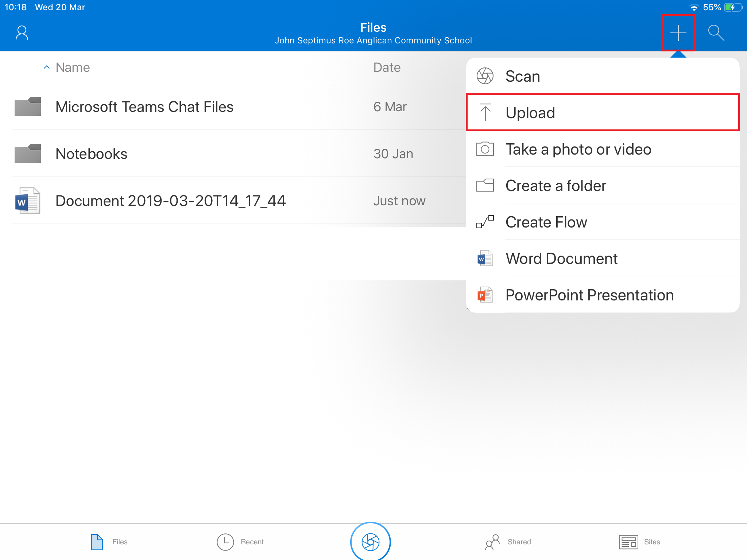
Task: Tap the 30 Jan date entry
Action: coord(393,153)
